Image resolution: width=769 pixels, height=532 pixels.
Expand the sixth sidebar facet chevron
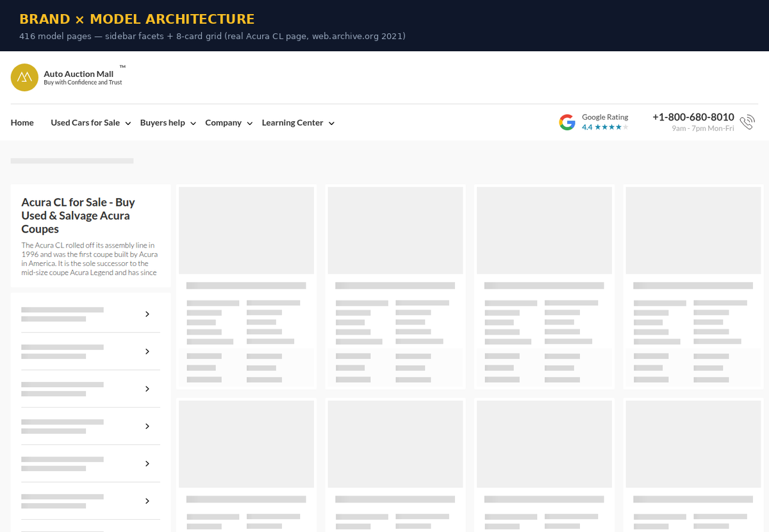(147, 501)
